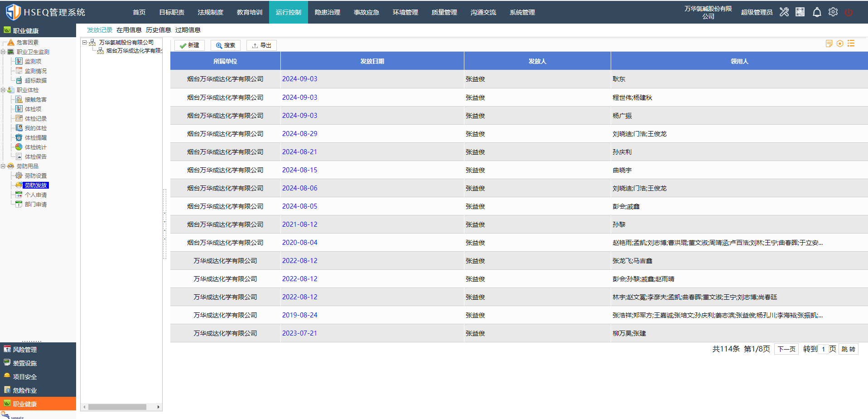Open the 环境管理 menu
Viewport: 868px width, 419px height.
(x=405, y=12)
